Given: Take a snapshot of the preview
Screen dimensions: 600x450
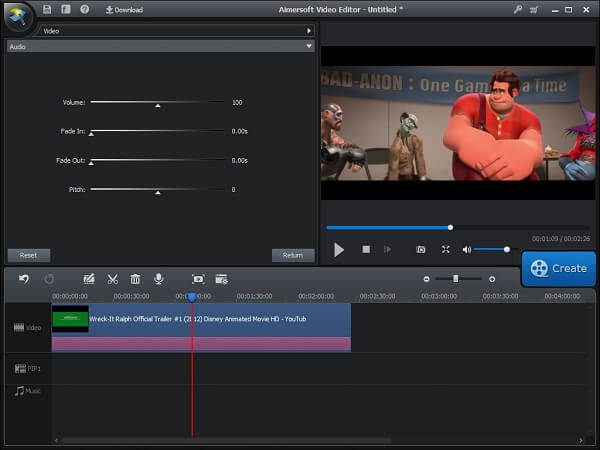Looking at the screenshot, I should (421, 250).
